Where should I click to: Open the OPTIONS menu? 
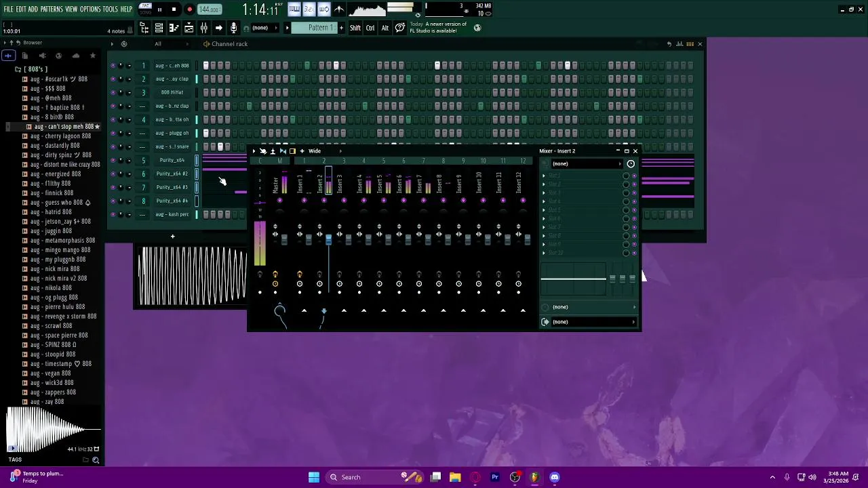pos(90,9)
